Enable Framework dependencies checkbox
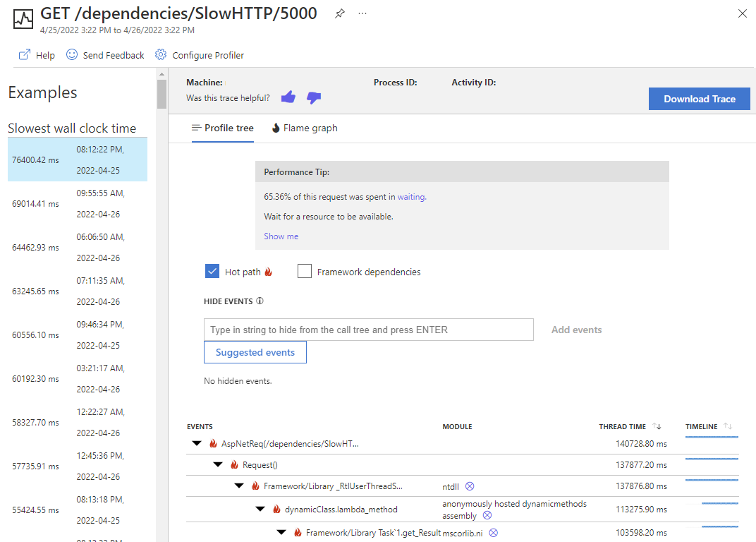 point(305,271)
